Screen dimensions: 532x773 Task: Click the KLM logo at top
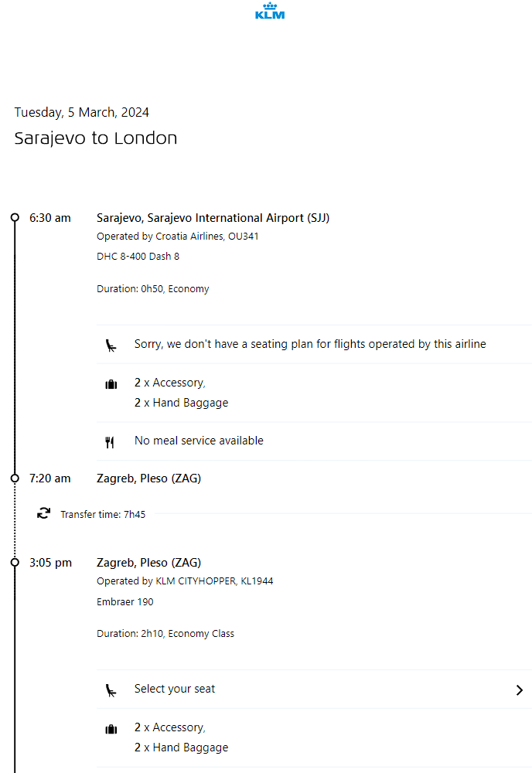[270, 11]
